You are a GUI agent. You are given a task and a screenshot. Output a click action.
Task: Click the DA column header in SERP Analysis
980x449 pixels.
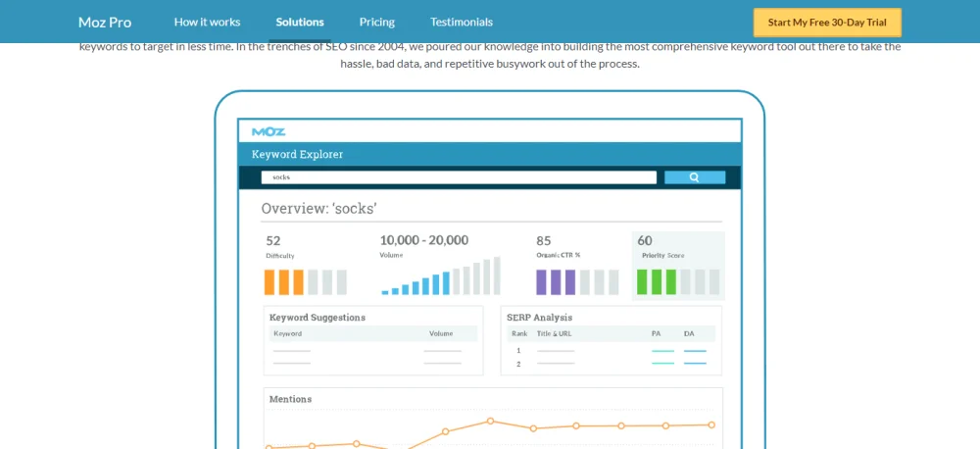coord(689,334)
